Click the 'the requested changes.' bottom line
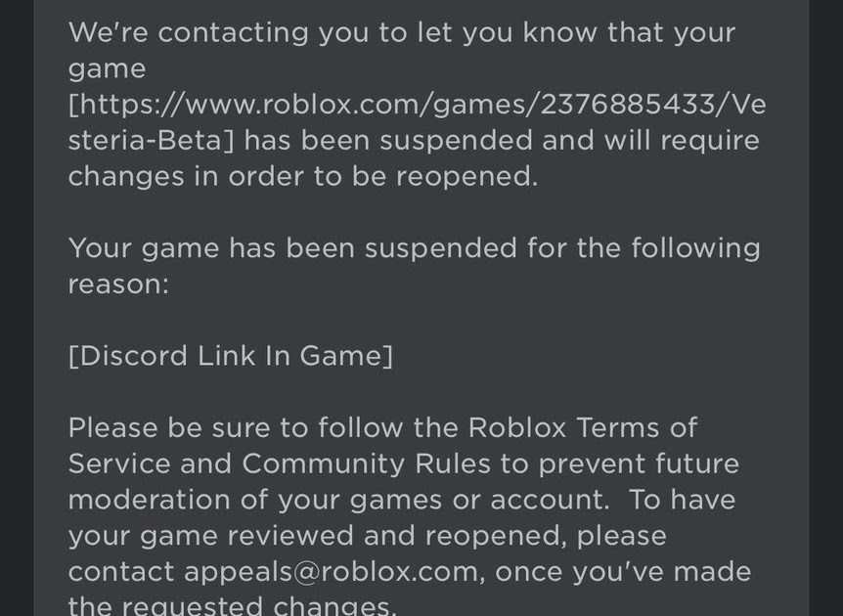The height and width of the screenshot is (616, 843). pos(232,606)
